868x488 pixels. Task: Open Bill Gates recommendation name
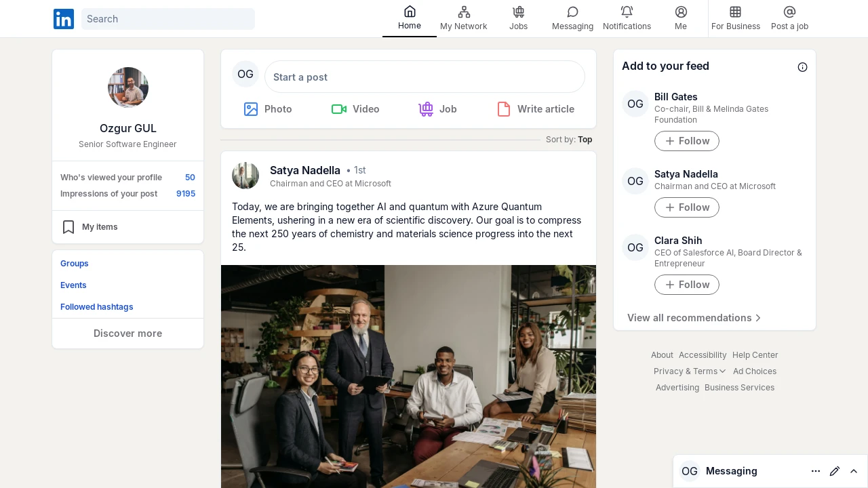[x=676, y=97]
